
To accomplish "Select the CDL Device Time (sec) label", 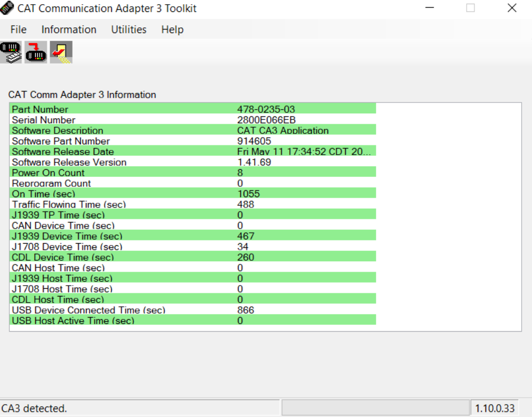I will click(63, 257).
